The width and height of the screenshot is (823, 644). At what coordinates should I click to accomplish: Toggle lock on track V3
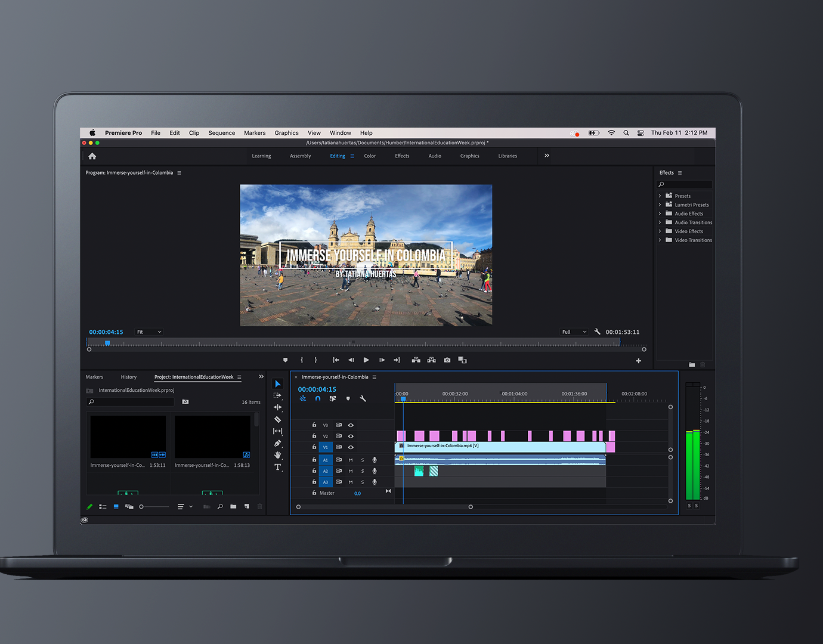pos(314,425)
